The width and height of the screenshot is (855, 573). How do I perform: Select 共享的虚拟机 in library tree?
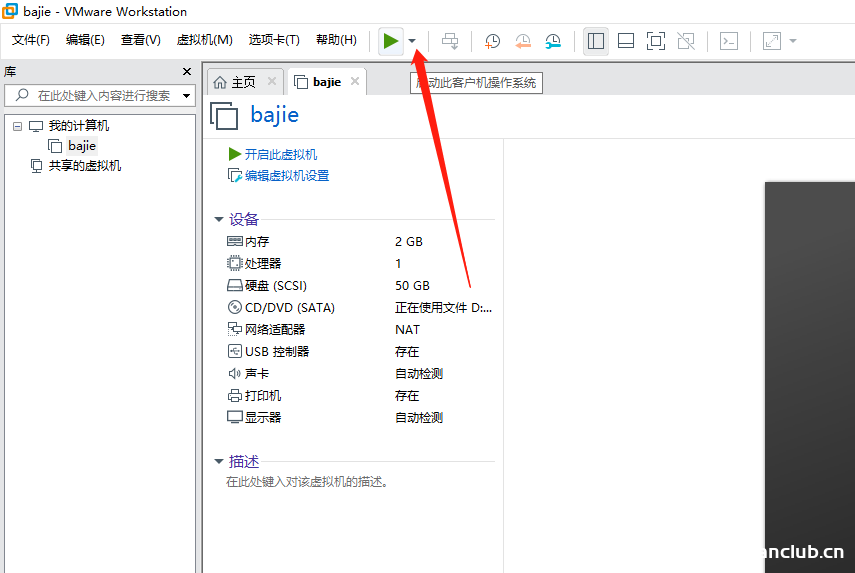85,166
